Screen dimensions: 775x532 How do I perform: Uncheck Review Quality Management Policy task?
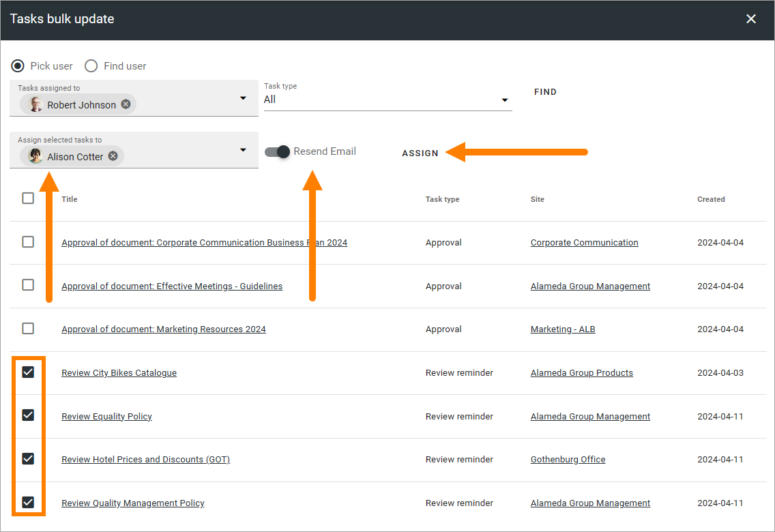tap(28, 503)
